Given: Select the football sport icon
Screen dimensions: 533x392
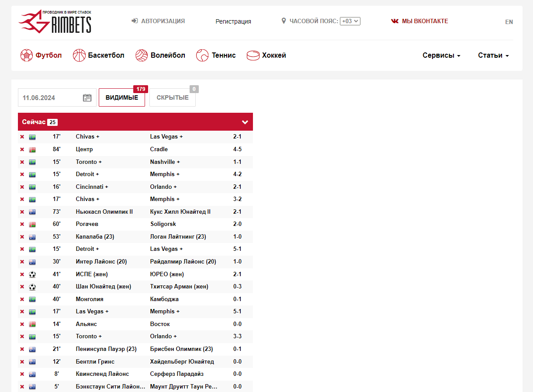Looking at the screenshot, I should pyautogui.click(x=27, y=56).
